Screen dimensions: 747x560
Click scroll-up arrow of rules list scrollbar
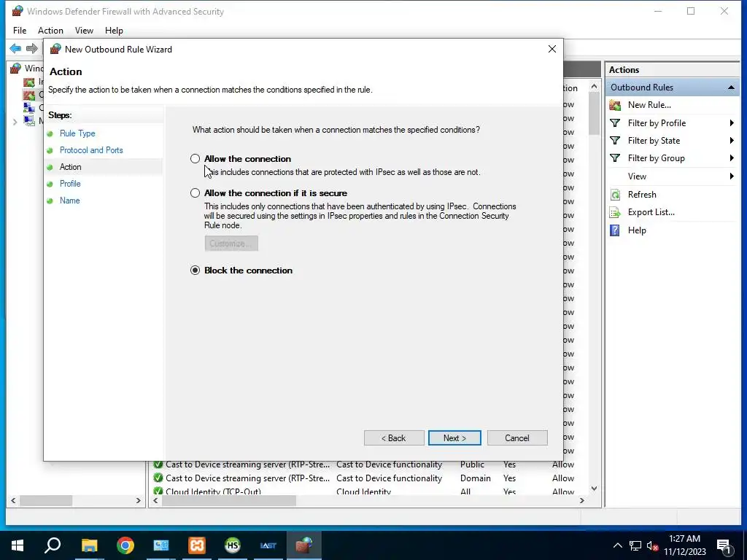[x=594, y=86]
